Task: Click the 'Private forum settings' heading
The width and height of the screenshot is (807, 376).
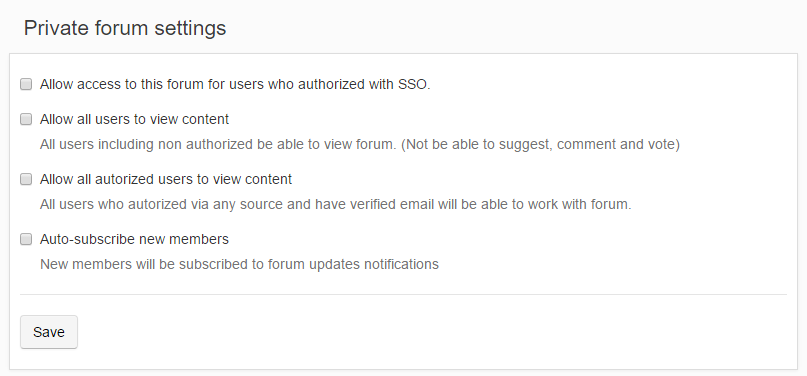Action: tap(125, 28)
